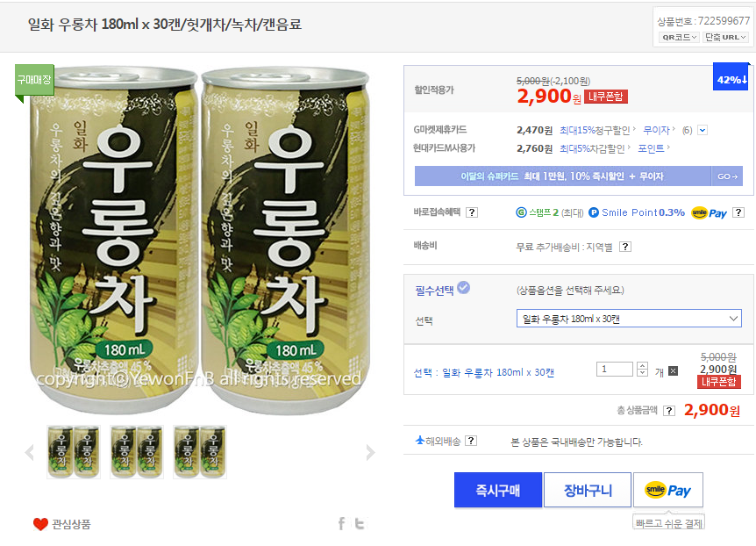
Task: Pay using the Smile Pay button
Action: coord(667,490)
